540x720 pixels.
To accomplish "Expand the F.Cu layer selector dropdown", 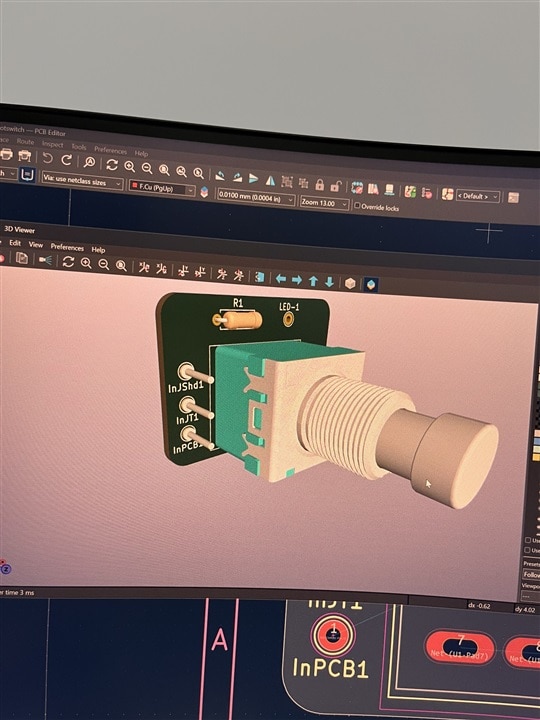I will pos(162,188).
